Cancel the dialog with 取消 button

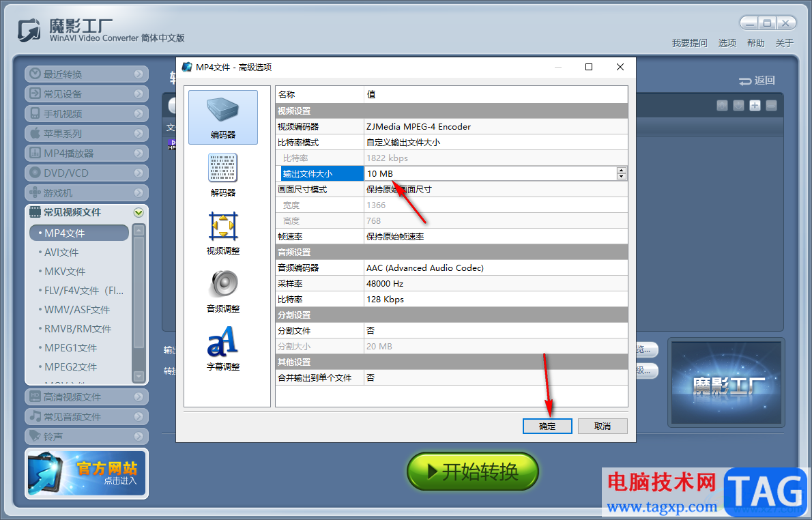(x=603, y=427)
